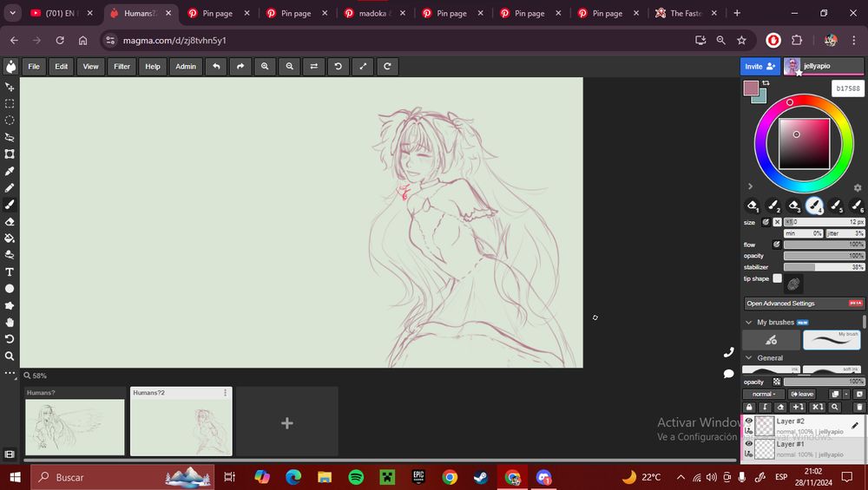868x490 pixels.
Task: Toggle the layer lock button
Action: [750, 407]
